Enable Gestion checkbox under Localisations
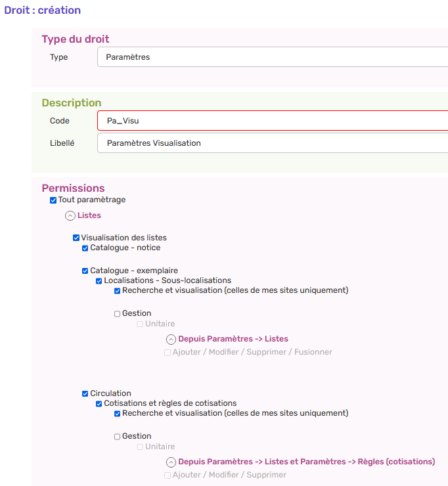 click(118, 314)
